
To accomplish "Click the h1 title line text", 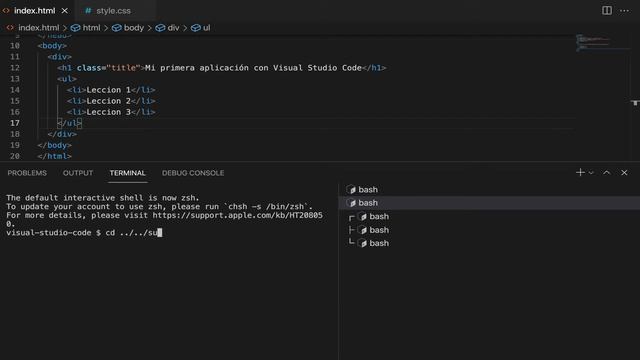I will tap(222, 68).
